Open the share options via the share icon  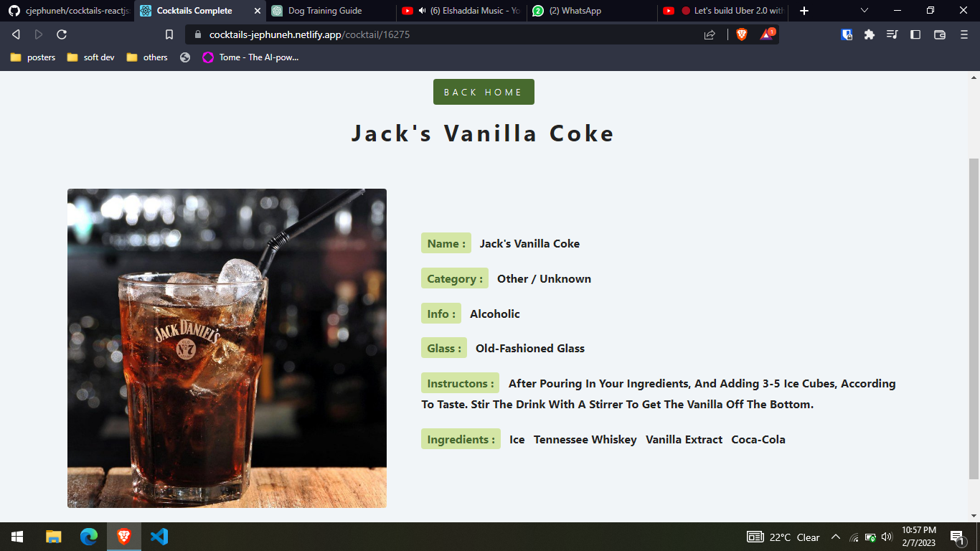click(x=710, y=34)
